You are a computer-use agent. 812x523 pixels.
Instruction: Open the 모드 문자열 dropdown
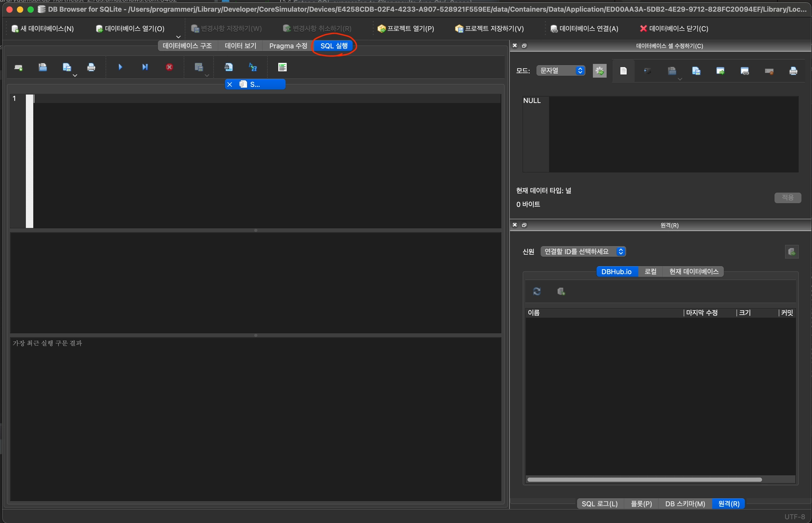[561, 71]
